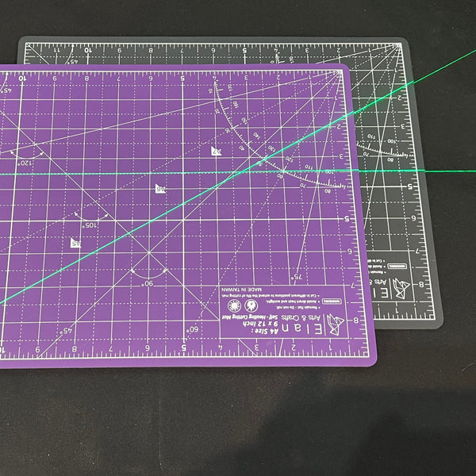
Task: Click the 75° angle label
Action: (x=297, y=277)
